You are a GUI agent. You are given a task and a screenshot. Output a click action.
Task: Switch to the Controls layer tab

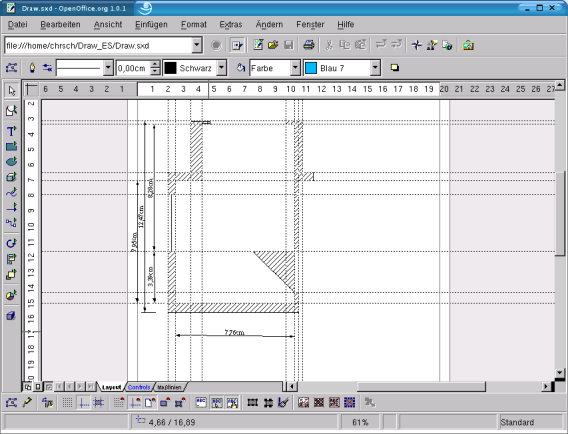point(139,387)
